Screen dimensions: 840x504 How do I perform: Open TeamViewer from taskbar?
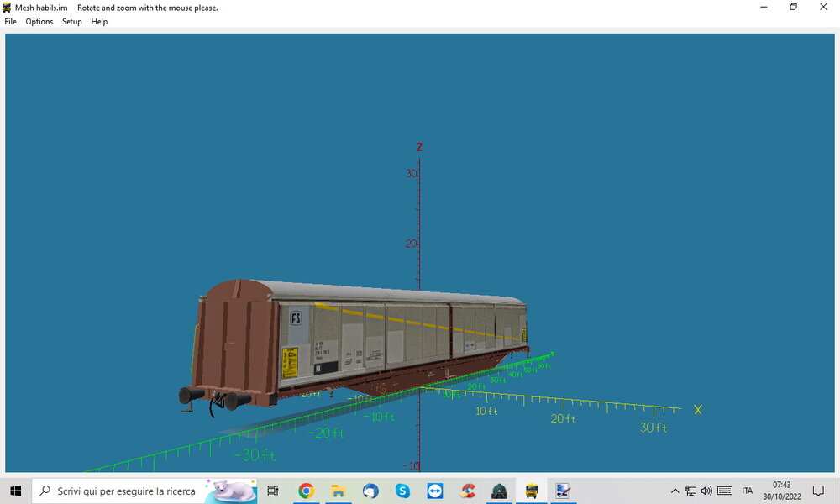(x=434, y=491)
